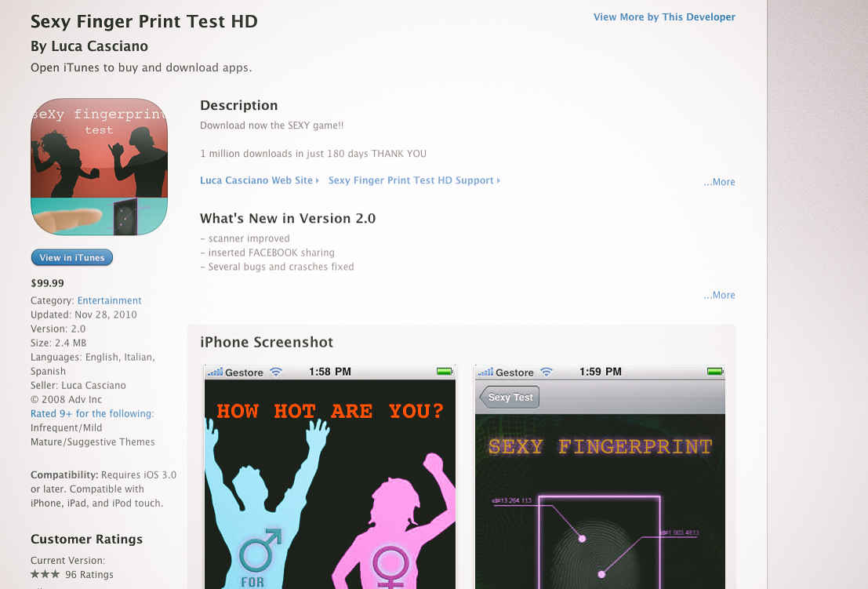The width and height of the screenshot is (868, 589).
Task: Click the battery icon in the 1:58 PM screenshot
Action: click(445, 372)
